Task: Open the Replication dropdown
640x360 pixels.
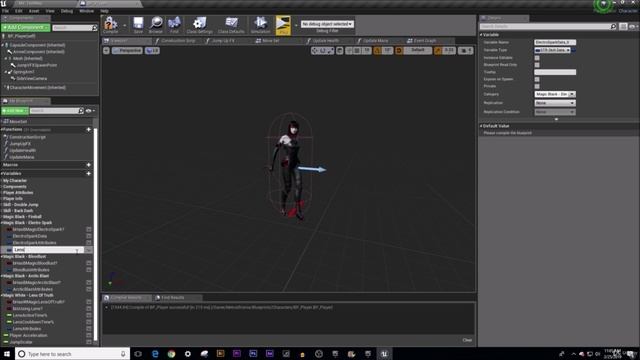Action: coord(555,103)
